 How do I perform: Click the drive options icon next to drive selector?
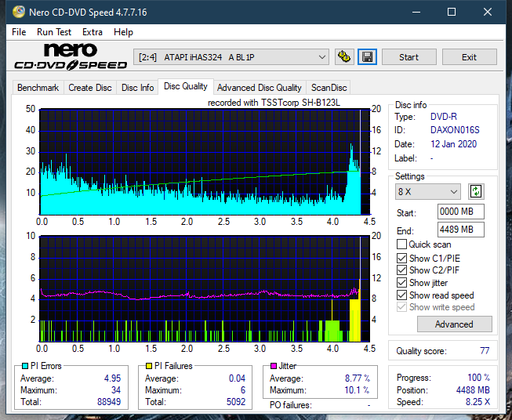344,57
